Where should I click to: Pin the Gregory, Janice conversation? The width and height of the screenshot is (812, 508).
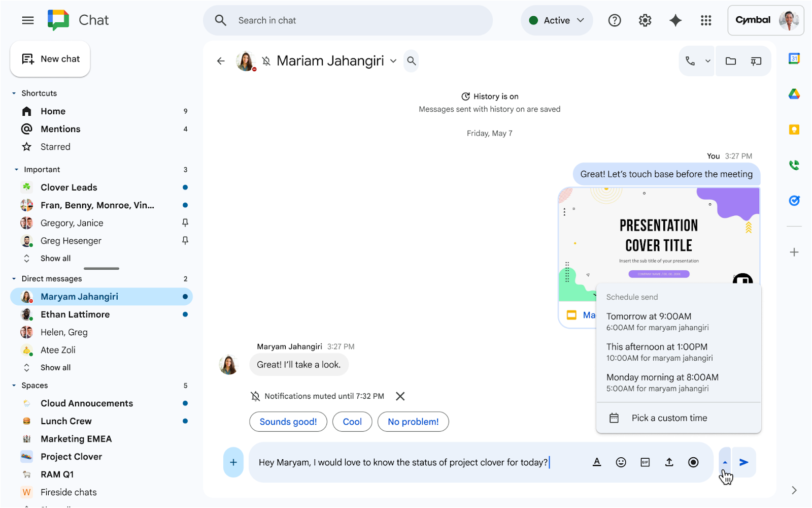[185, 223]
